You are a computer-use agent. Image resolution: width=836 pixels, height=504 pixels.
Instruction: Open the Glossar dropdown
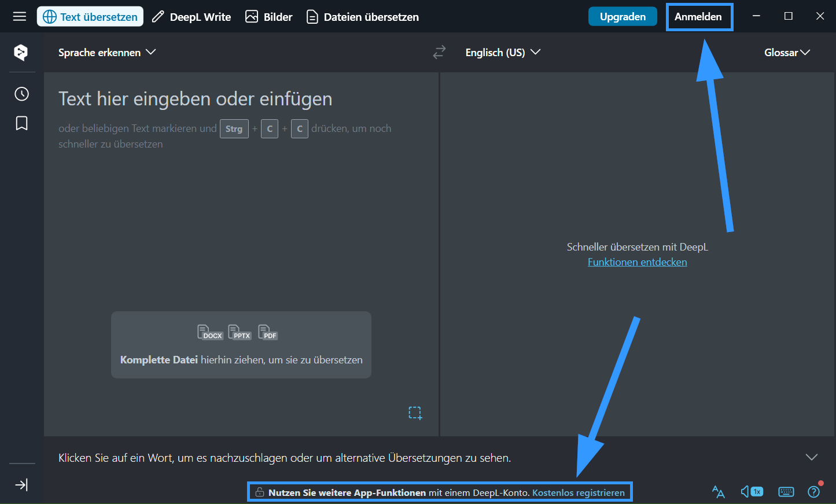(787, 53)
